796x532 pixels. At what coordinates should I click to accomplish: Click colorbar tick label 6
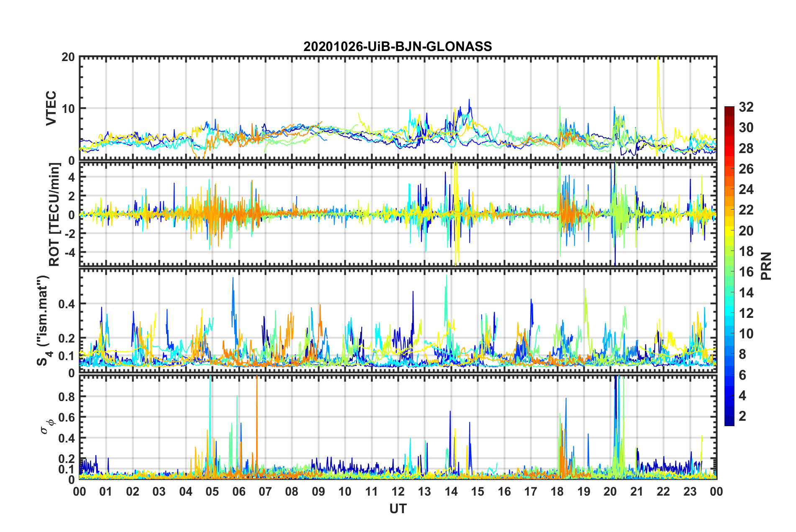(x=742, y=375)
